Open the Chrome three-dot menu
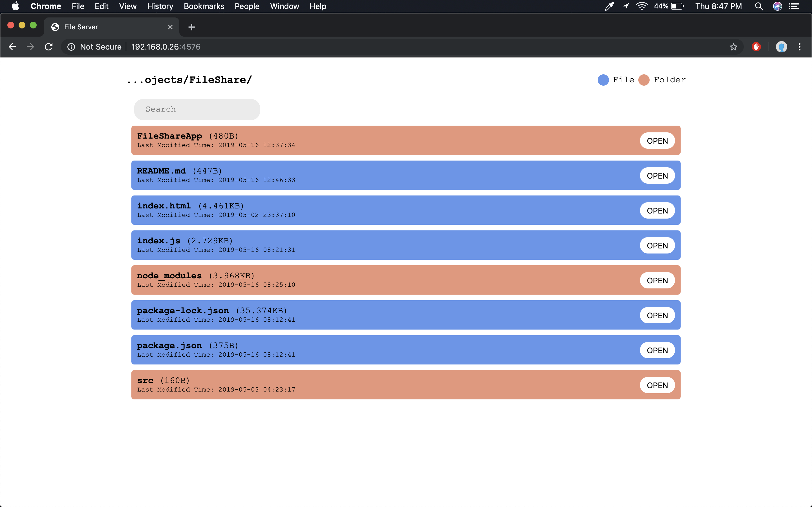 [800, 46]
